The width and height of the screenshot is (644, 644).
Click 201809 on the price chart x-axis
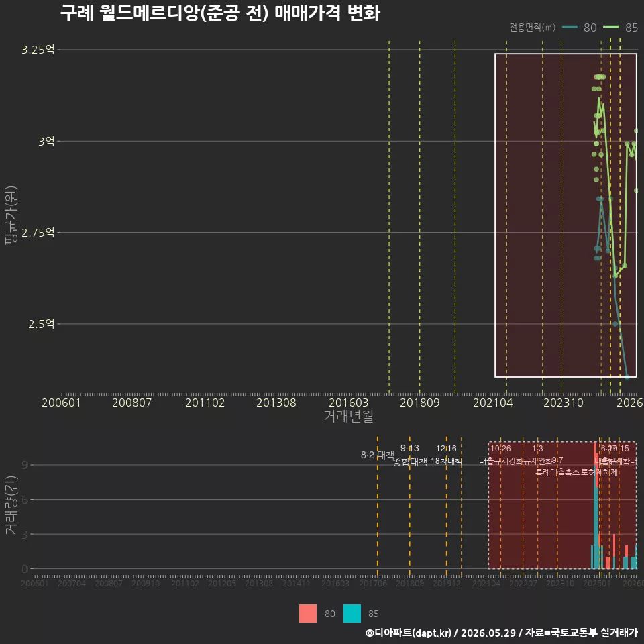420,402
